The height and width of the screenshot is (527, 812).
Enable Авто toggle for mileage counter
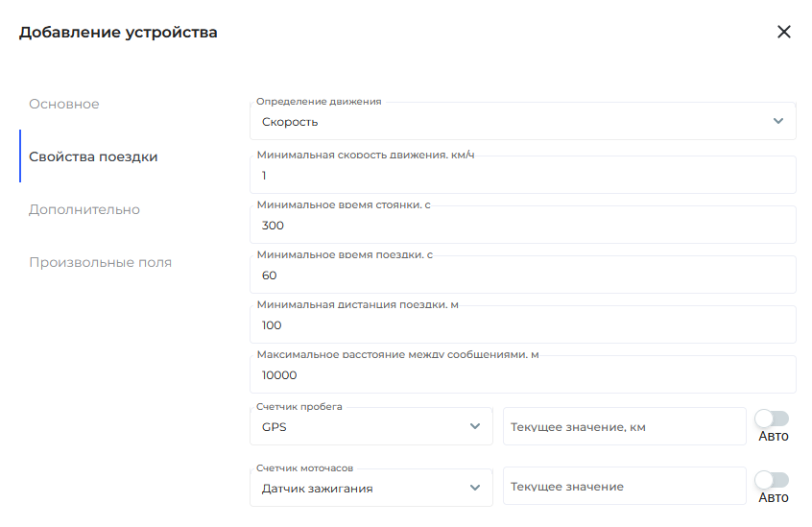pyautogui.click(x=772, y=419)
